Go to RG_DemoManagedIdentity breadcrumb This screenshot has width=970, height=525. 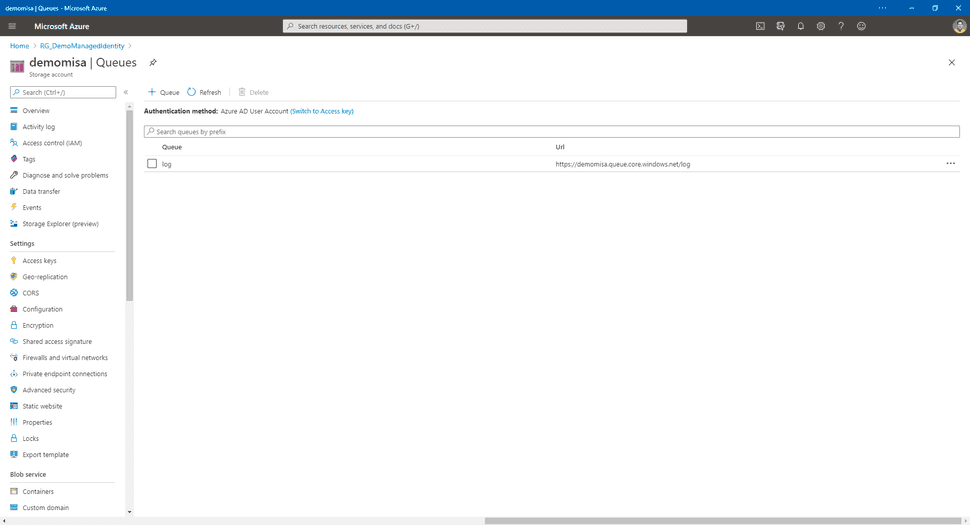(82, 46)
